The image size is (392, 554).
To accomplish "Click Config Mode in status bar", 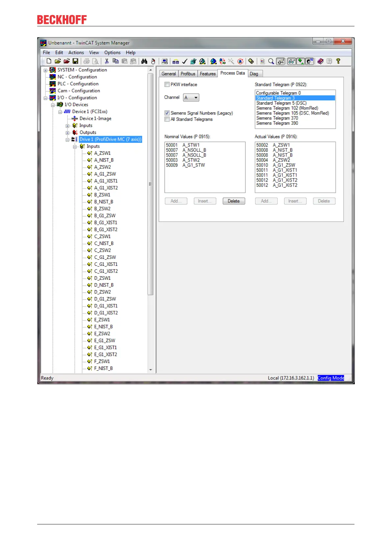I will click(x=331, y=378).
